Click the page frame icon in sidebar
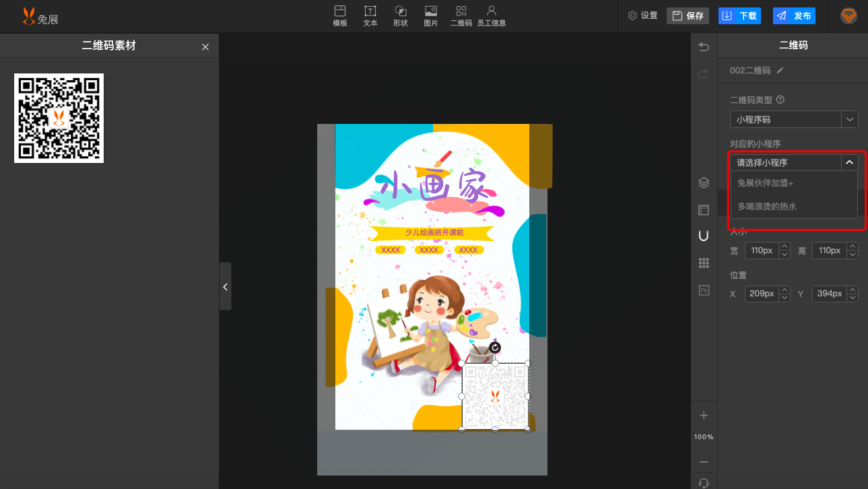 704,209
